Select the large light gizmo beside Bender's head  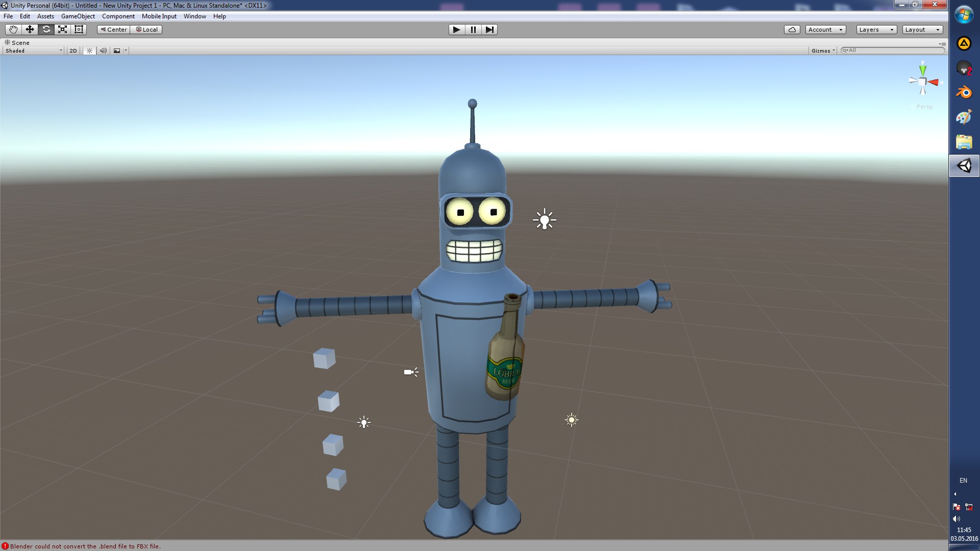tap(545, 219)
